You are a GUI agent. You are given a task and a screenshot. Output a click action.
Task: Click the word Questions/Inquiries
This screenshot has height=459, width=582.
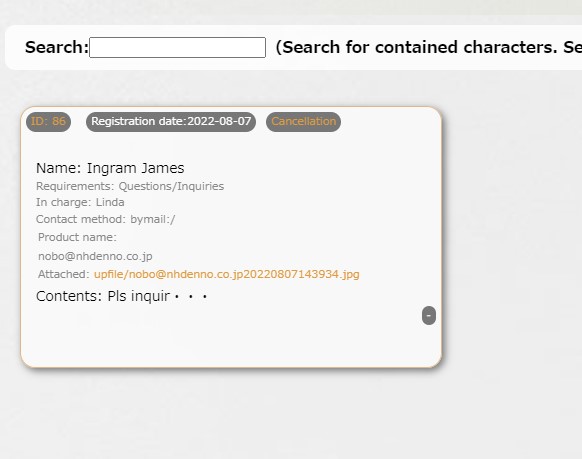tap(171, 186)
